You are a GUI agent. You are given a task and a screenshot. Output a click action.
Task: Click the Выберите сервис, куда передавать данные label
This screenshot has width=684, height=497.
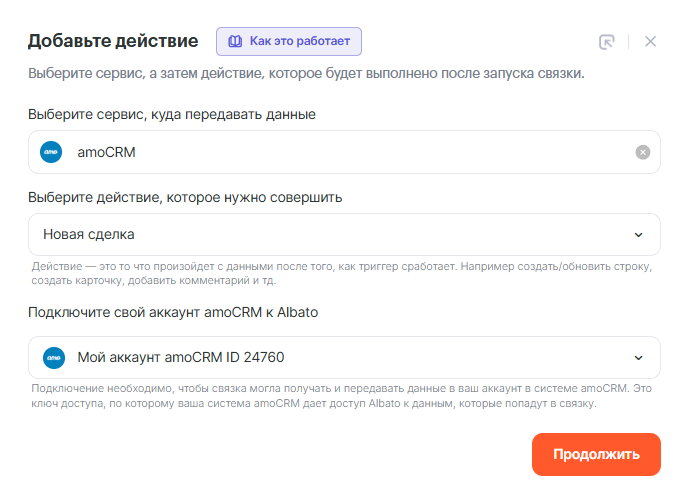pyautogui.click(x=172, y=115)
